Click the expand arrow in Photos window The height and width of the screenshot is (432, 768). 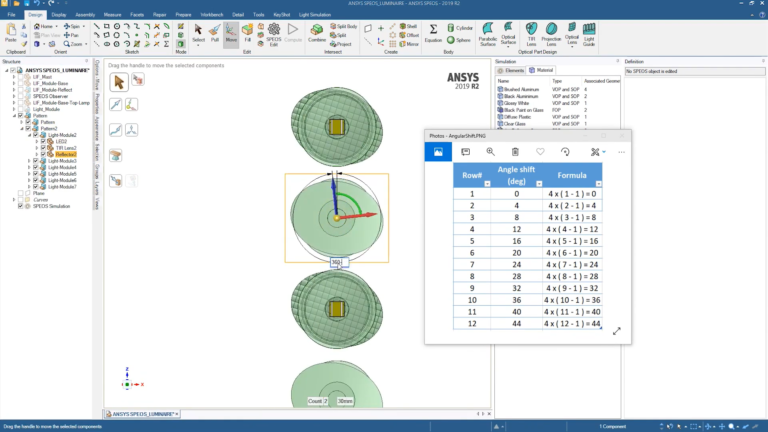click(617, 331)
